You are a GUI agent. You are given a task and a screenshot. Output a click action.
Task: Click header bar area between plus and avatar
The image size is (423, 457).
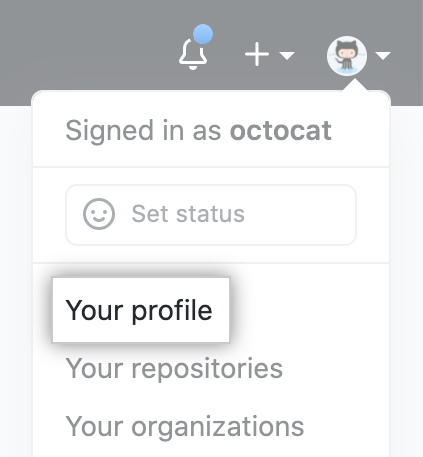(311, 55)
